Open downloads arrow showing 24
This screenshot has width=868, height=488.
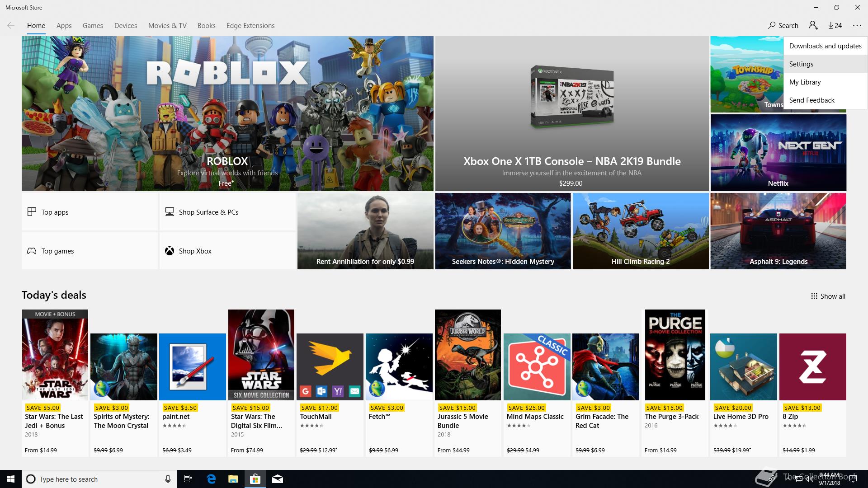[835, 26]
